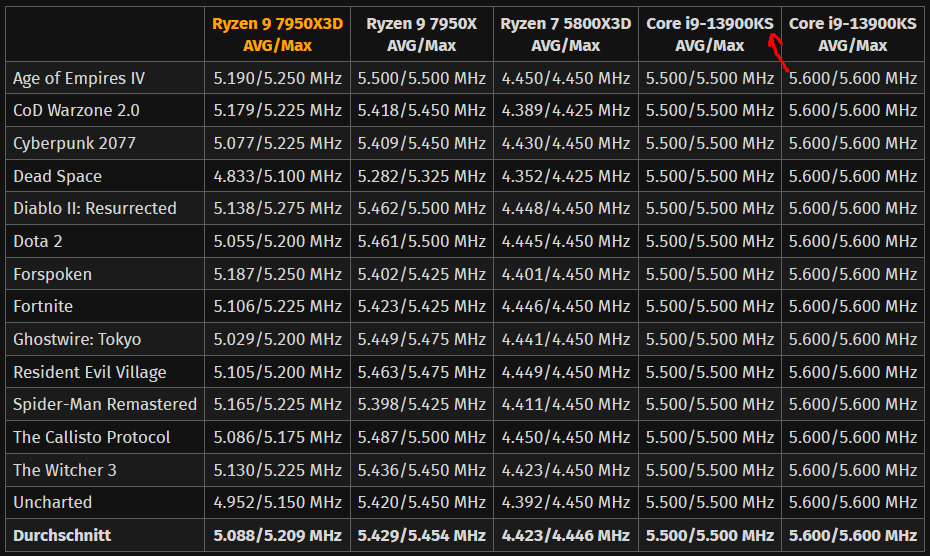Select the Ryzen 9 7950X column header
Image resolution: width=930 pixels, height=556 pixels.
click(422, 34)
